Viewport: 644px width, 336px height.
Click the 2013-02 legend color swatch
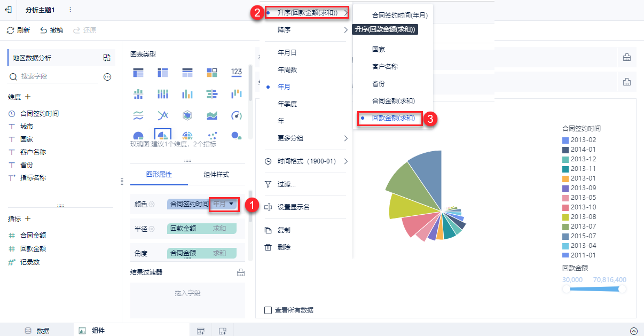click(566, 140)
